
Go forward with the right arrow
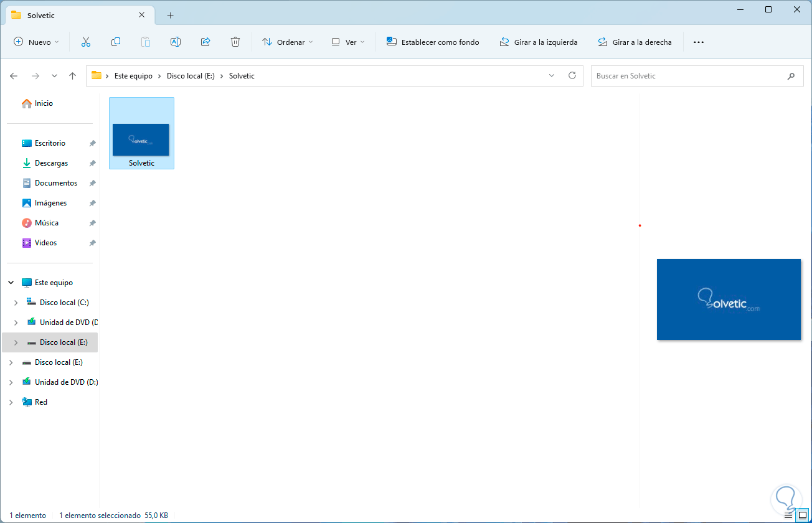point(35,76)
